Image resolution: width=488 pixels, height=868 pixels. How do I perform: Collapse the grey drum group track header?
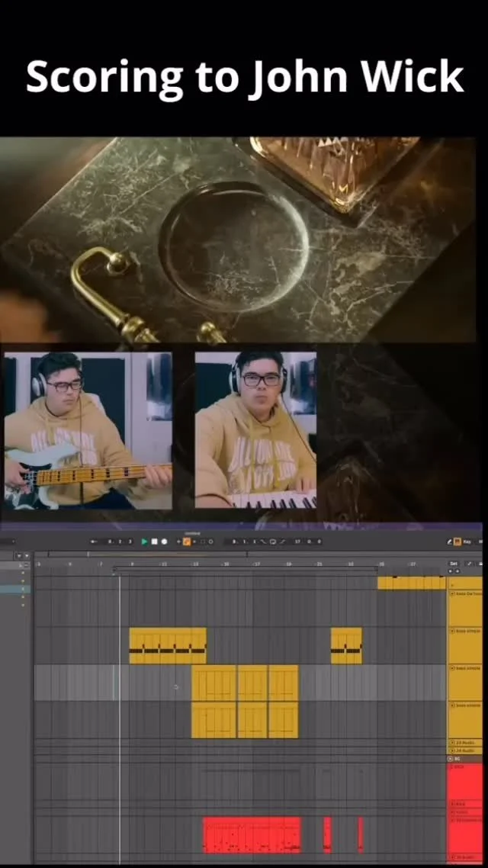point(451,758)
